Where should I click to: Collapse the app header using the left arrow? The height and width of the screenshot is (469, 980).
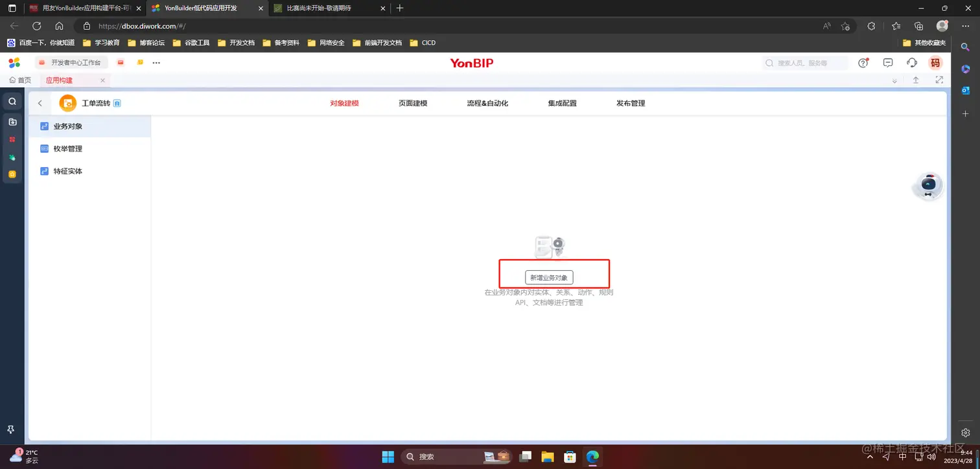coord(40,102)
